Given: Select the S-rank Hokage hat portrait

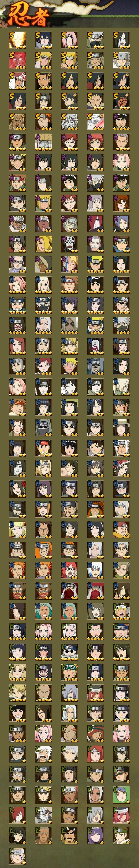Looking at the screenshot, I should pyautogui.click(x=17, y=81).
